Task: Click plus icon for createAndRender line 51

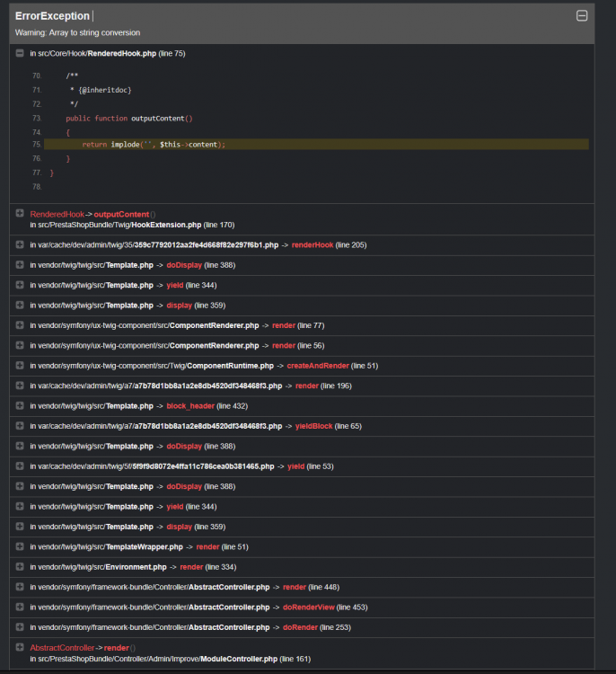Action: click(20, 366)
